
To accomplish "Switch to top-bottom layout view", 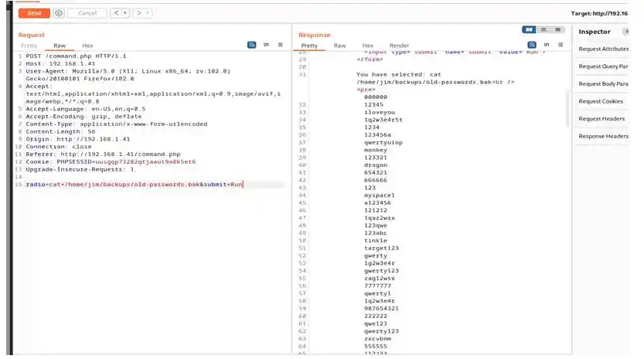I will pyautogui.click(x=544, y=29).
